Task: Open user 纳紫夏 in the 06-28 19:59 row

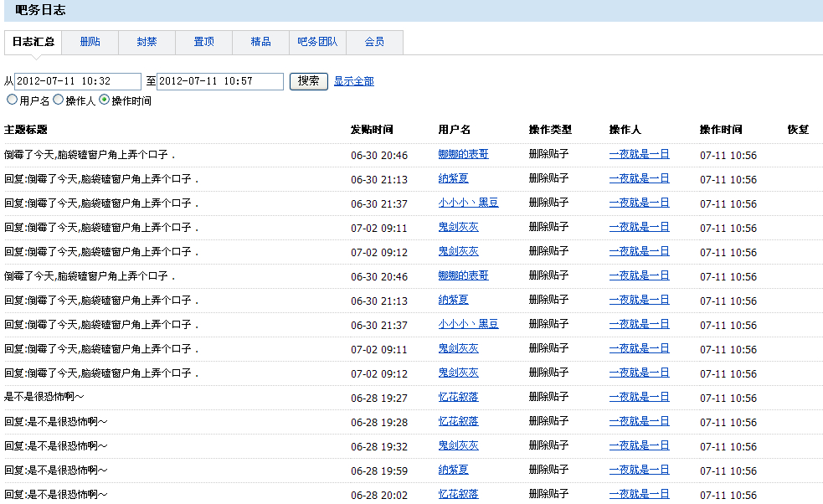Action: click(453, 470)
